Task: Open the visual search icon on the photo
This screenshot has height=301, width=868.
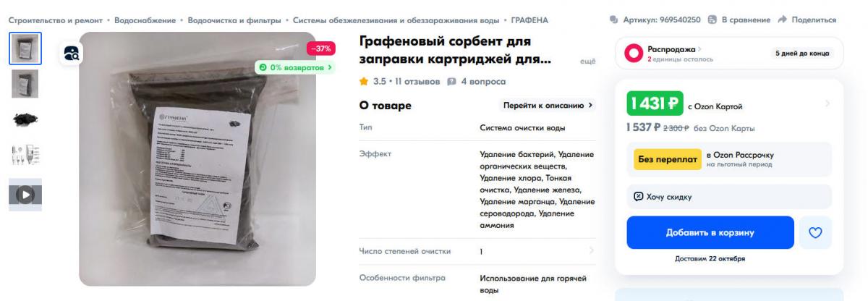Action: point(72,51)
